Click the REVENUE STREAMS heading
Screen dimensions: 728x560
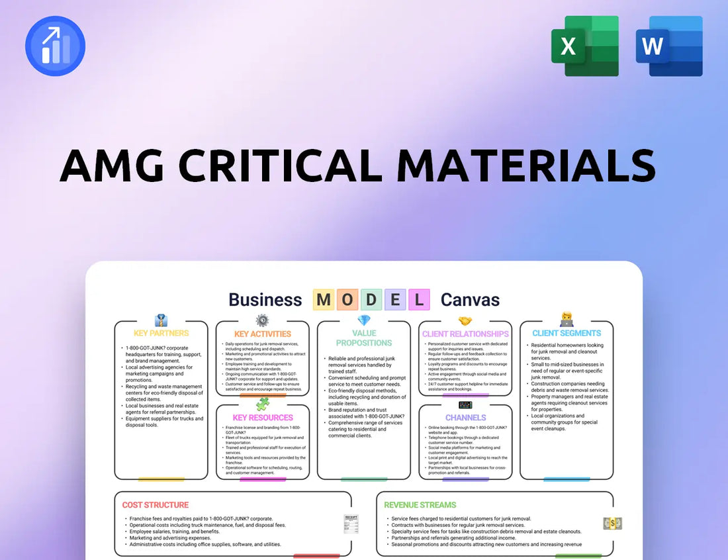tap(420, 505)
